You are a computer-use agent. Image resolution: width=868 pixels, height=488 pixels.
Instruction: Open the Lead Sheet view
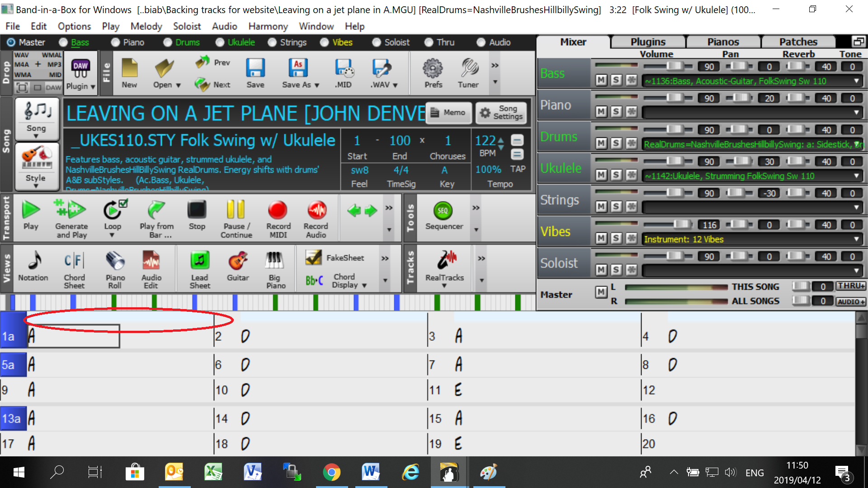coord(200,270)
